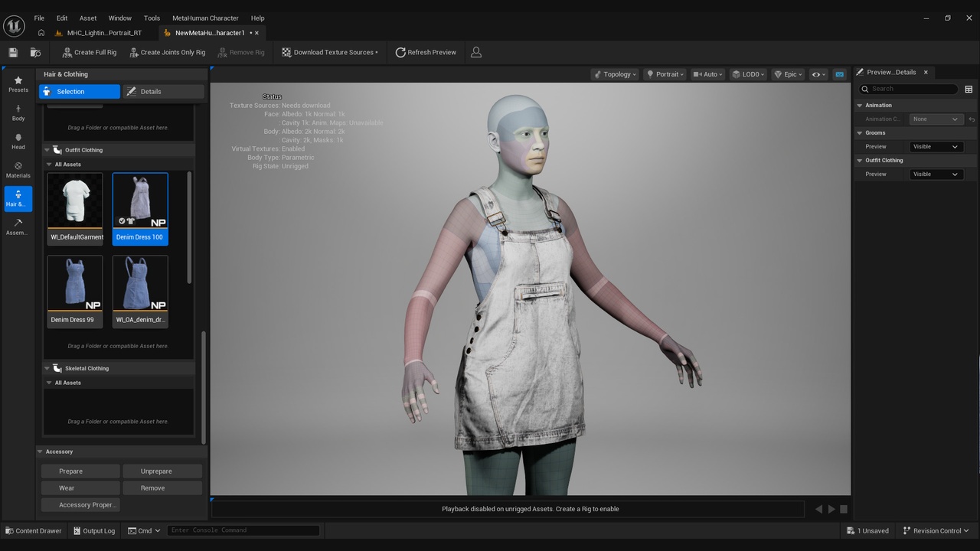Open the Asset menu
This screenshot has height=551, width=980.
[88, 18]
